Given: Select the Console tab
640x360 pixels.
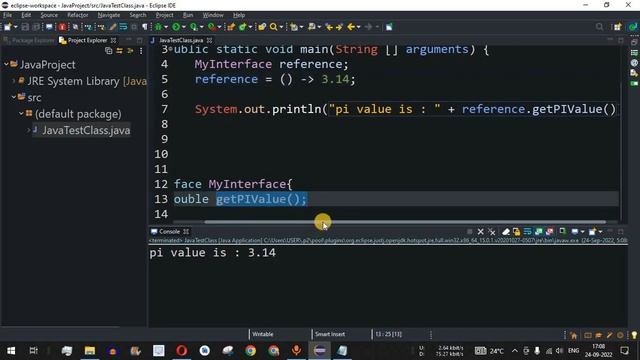Looking at the screenshot, I should click(x=169, y=231).
